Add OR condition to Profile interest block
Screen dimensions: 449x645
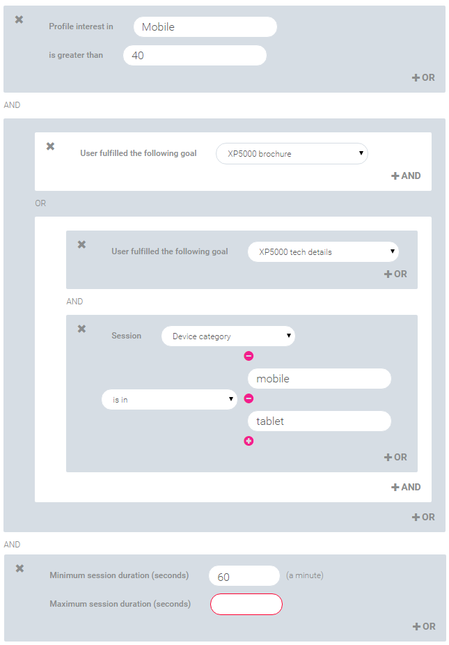[x=423, y=77]
